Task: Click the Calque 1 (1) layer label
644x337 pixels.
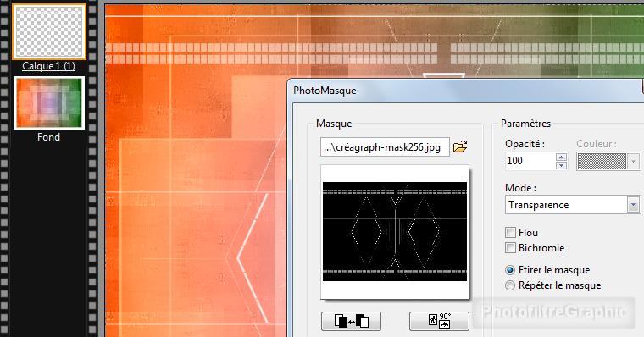Action: (48, 66)
